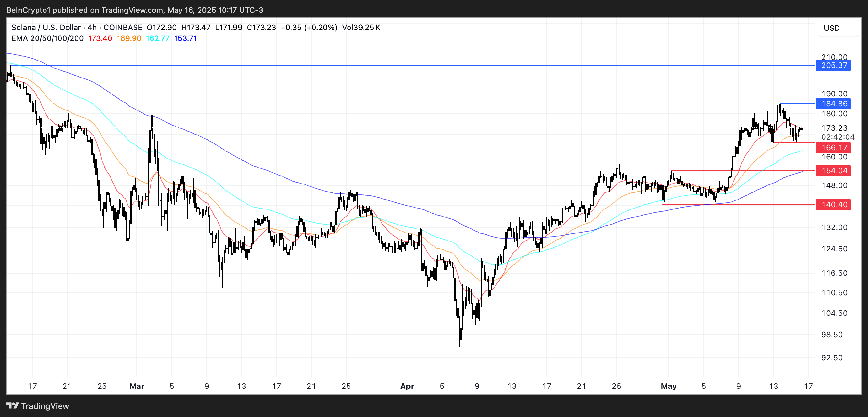Click the orange EMA 50 value 169.90
Screen dimensions: 868x417
pos(129,38)
